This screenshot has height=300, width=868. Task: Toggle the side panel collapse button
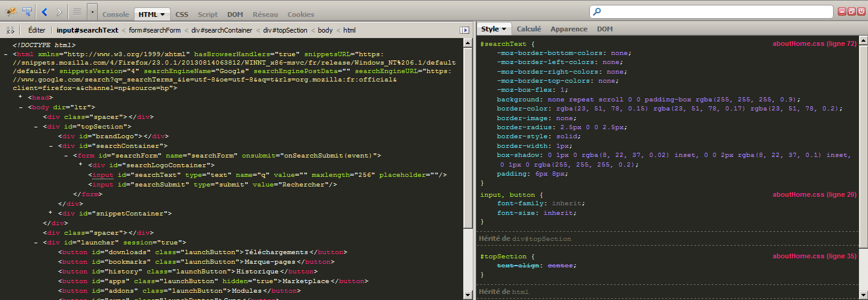[464, 30]
